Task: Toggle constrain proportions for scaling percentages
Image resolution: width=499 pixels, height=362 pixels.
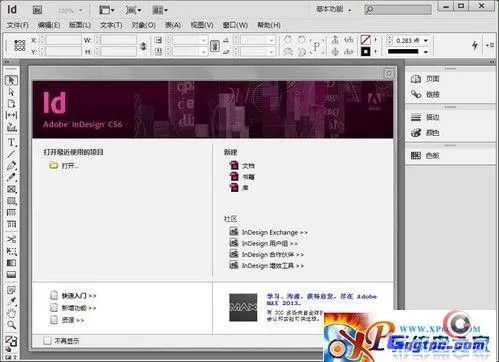Action: (x=215, y=46)
